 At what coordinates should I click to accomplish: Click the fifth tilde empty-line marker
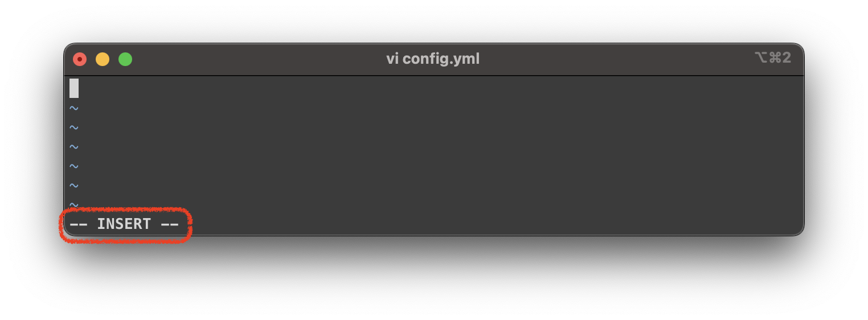pyautogui.click(x=74, y=185)
